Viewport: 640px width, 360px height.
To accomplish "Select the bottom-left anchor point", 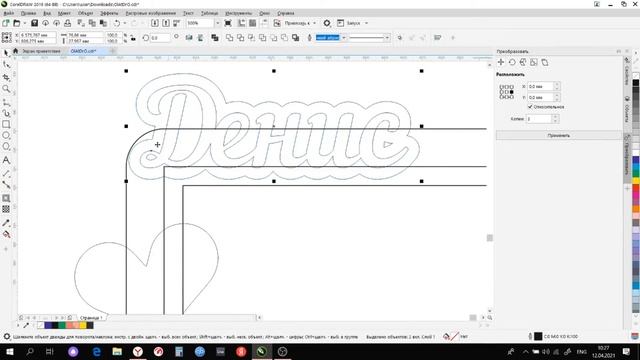I will (x=502, y=97).
